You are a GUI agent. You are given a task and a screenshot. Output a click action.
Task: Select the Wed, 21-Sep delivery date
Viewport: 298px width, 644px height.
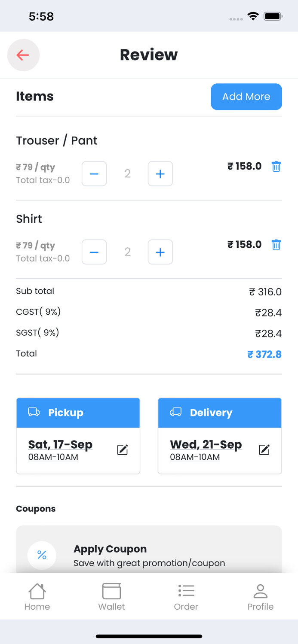coord(206,444)
